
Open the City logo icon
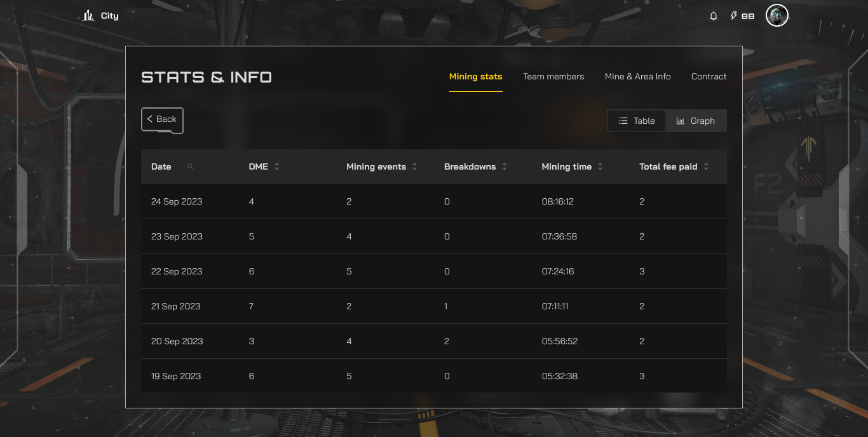[x=88, y=15]
